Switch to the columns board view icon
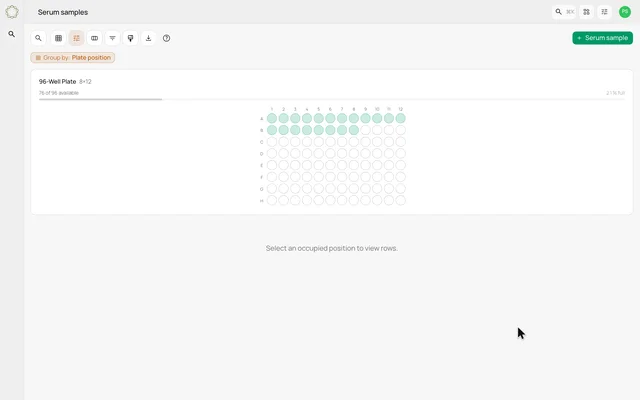The image size is (640, 400). (x=94, y=38)
